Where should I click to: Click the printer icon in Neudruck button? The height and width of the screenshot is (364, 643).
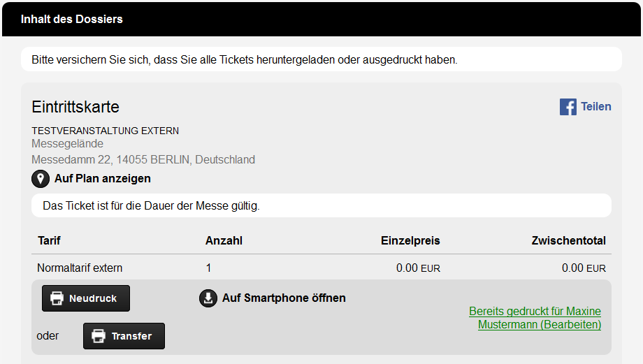pos(57,298)
